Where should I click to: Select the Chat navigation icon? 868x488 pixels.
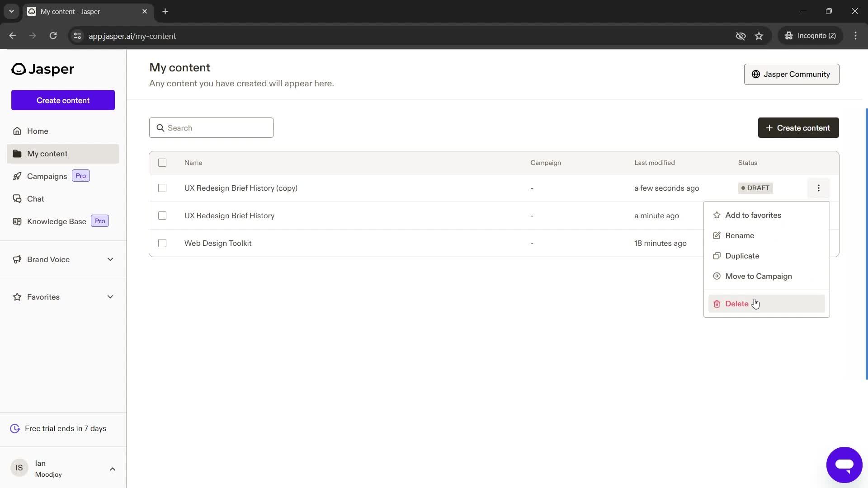[x=17, y=199]
